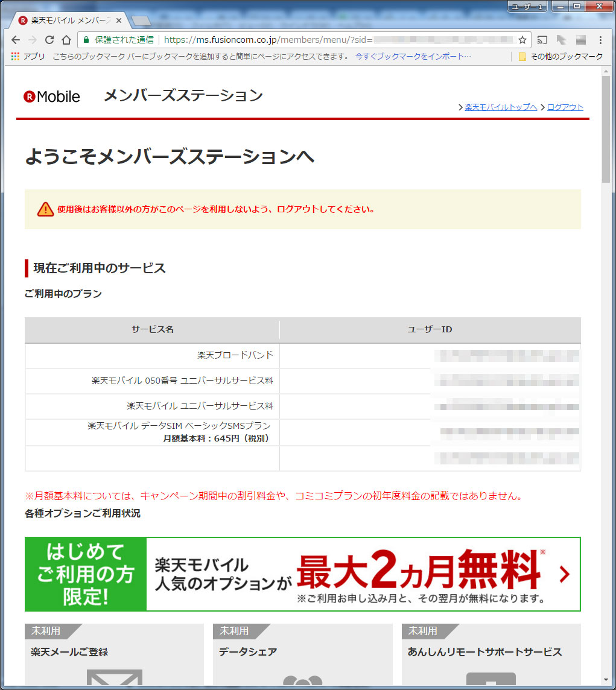The width and height of the screenshot is (616, 690).
Task: Click the 今すぐブックマークをインポート link
Action: point(413,56)
